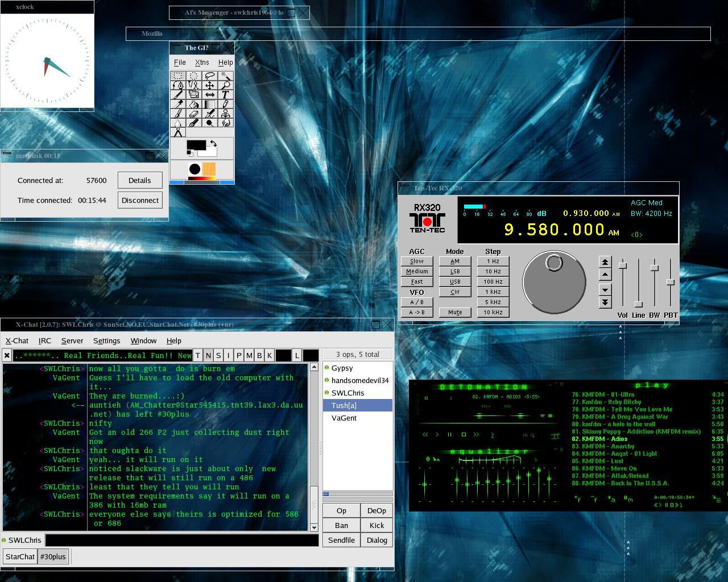728x582 pixels.
Task: Toggle X-Chat channel mode B
Action: click(259, 355)
